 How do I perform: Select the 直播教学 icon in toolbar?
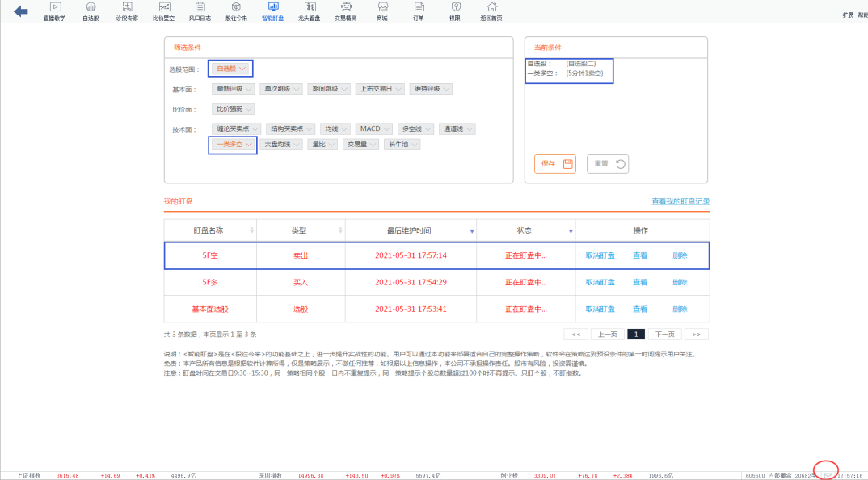tap(55, 11)
